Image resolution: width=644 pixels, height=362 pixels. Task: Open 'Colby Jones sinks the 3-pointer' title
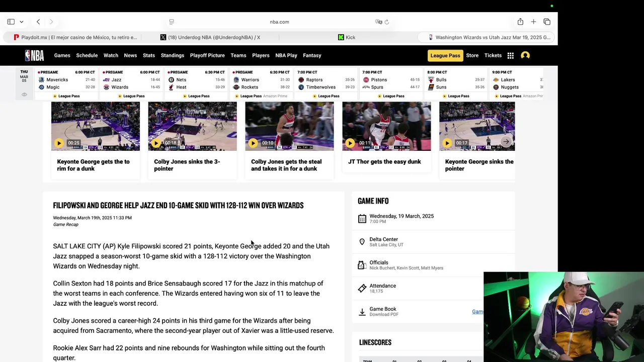187,165
